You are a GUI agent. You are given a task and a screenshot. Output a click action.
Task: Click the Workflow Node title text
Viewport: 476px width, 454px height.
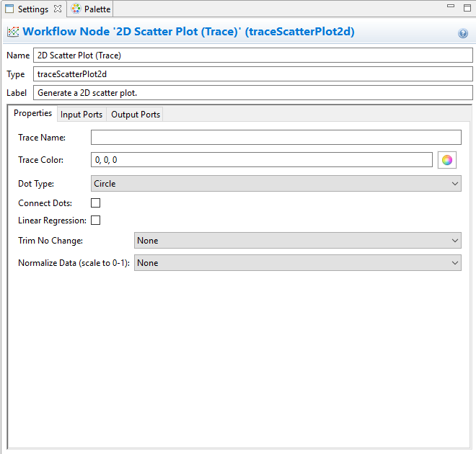(x=188, y=32)
